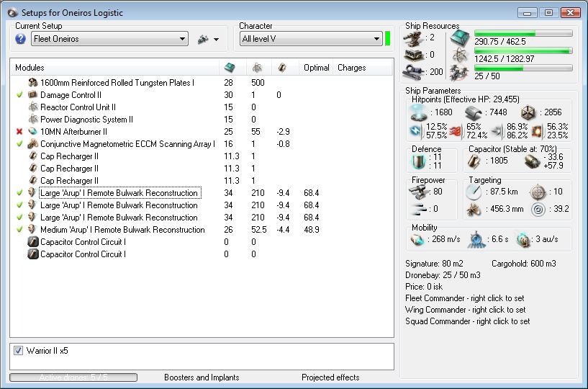Click the Modules column header
The image size is (588, 389).
[x=30, y=68]
